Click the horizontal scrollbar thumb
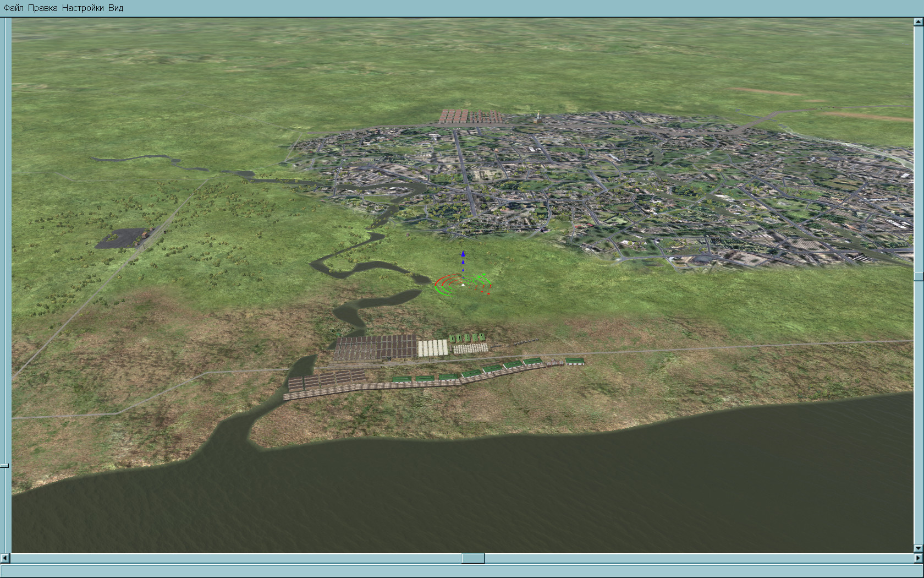 (x=473, y=558)
